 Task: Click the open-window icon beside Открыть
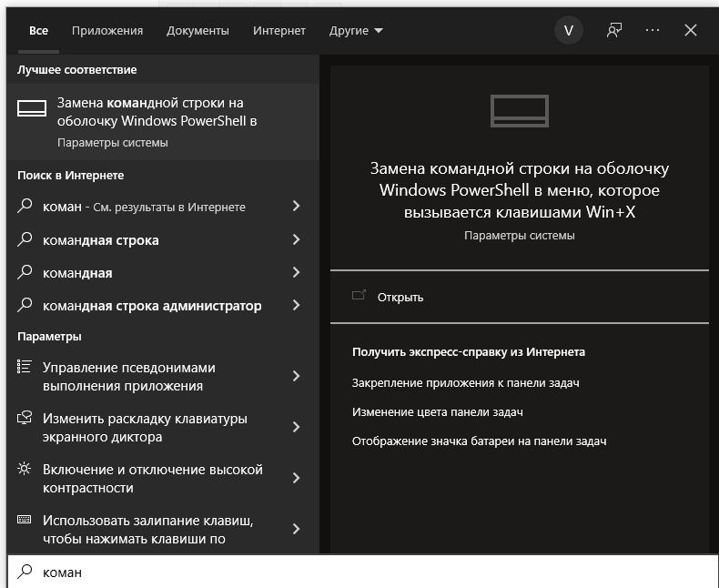pyautogui.click(x=359, y=295)
